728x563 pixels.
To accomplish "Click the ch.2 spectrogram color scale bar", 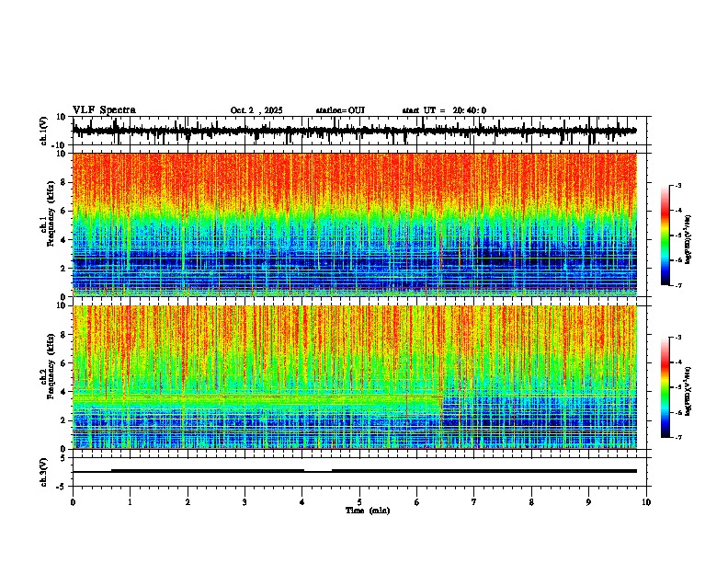I will pyautogui.click(x=665, y=387).
